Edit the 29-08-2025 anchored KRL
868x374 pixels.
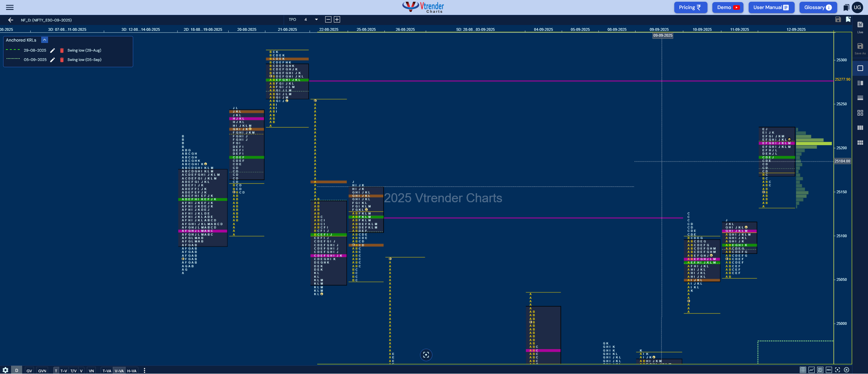[x=53, y=51]
